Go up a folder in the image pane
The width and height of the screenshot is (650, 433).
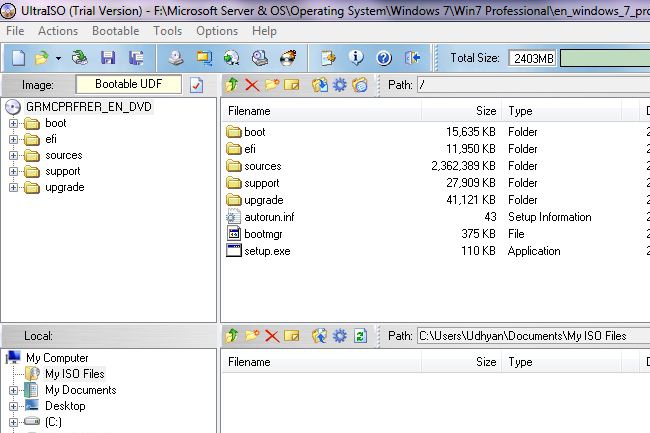point(232,85)
